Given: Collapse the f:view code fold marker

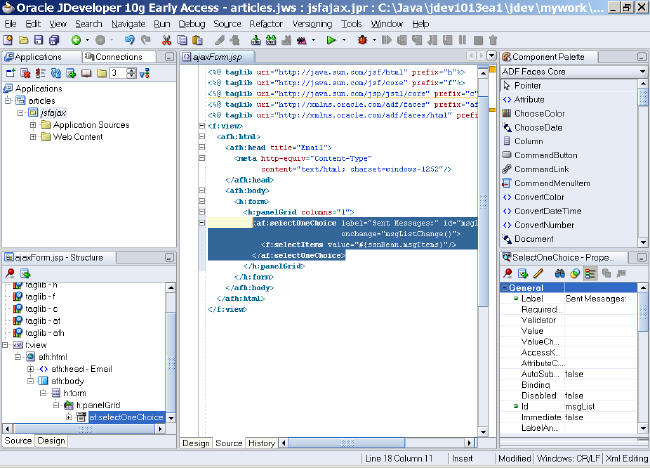Looking at the screenshot, I should point(202,125).
